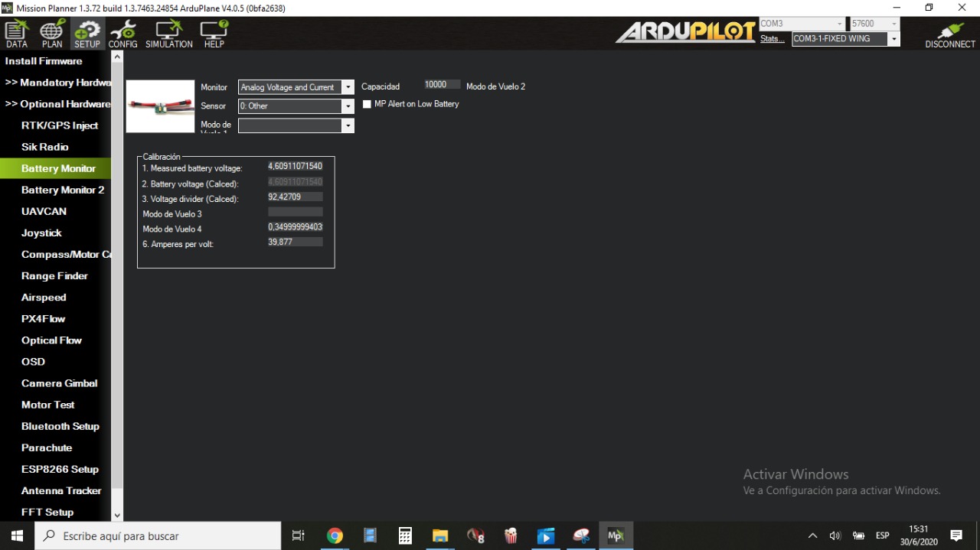This screenshot has height=550, width=980.
Task: Click the Capacidad value field
Action: pos(442,85)
